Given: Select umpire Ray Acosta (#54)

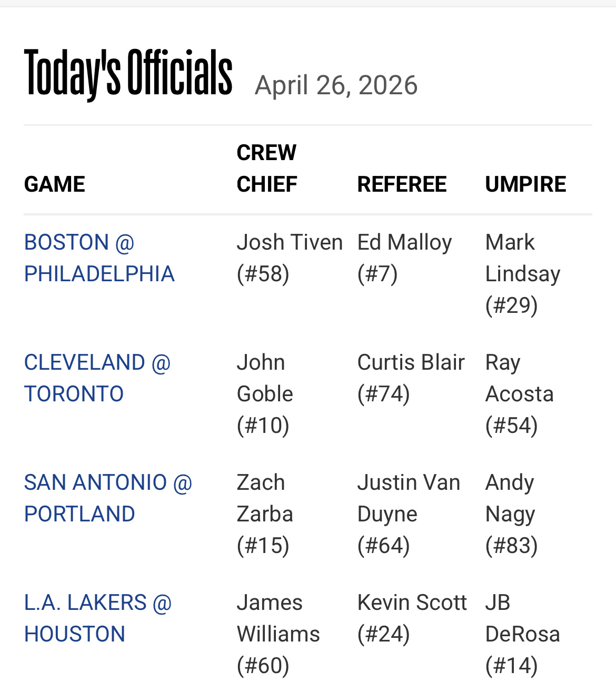Looking at the screenshot, I should (x=519, y=394).
